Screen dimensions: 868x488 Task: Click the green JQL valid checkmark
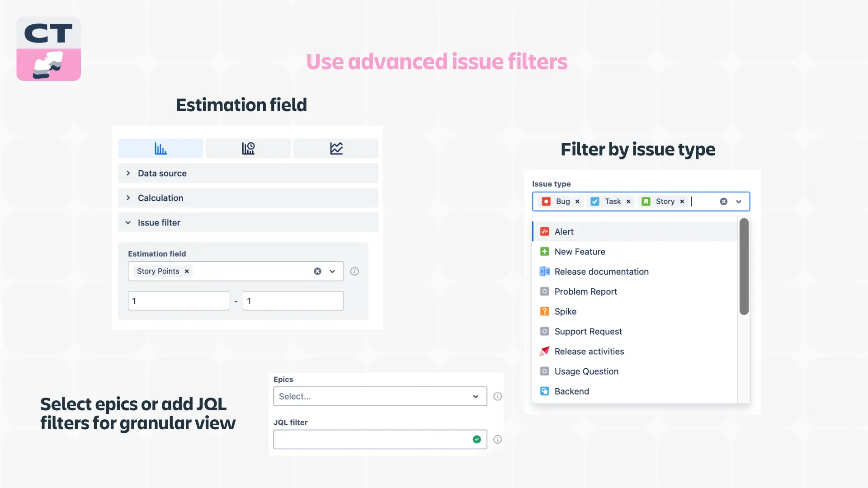point(477,439)
